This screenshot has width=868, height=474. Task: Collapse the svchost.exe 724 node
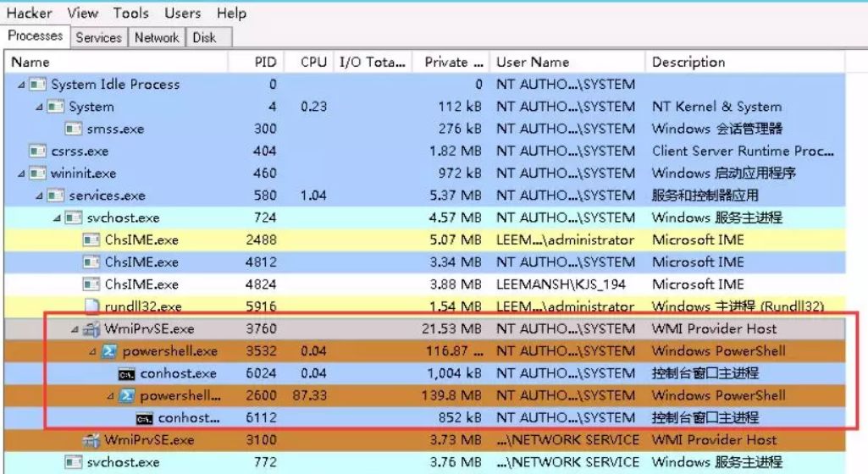(57, 218)
